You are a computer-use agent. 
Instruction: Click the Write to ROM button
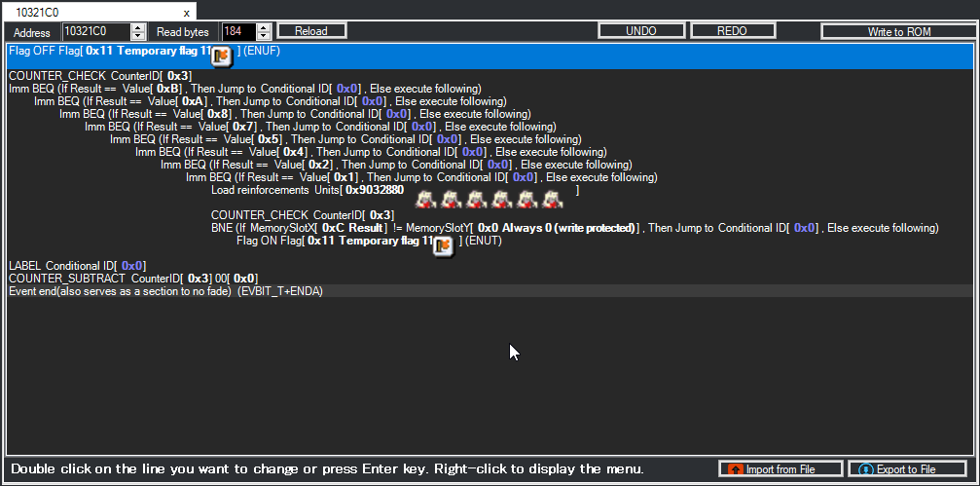tap(899, 31)
